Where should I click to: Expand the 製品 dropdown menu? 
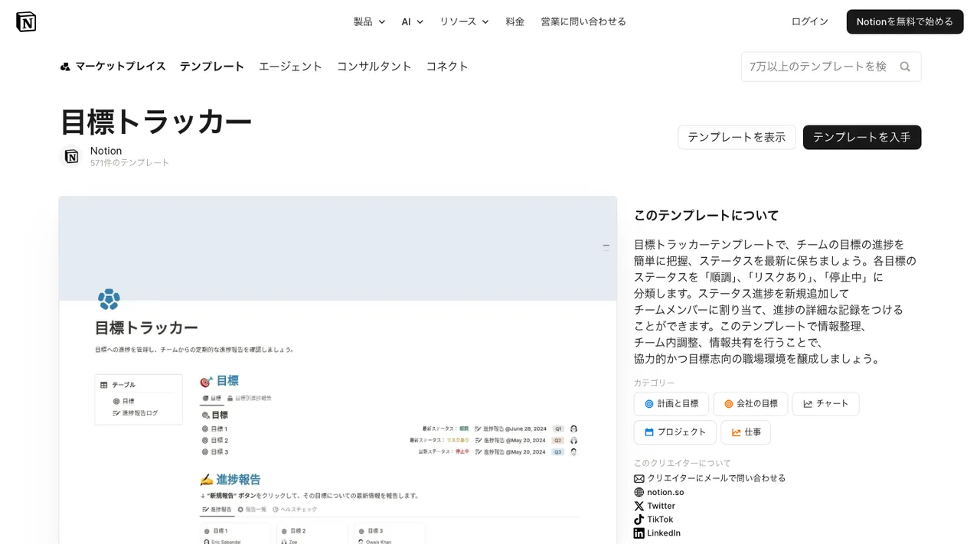[x=369, y=21]
